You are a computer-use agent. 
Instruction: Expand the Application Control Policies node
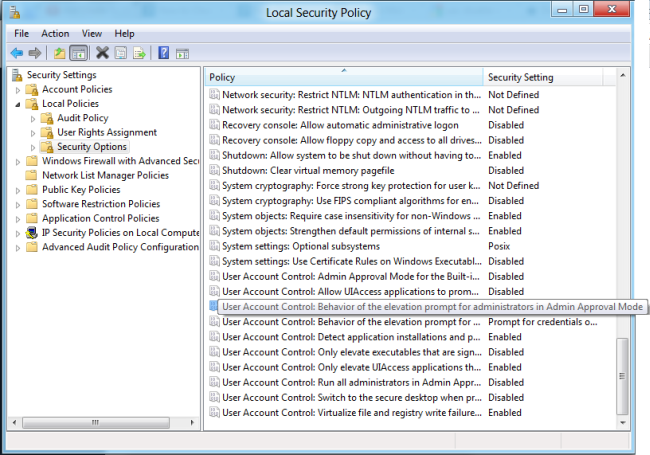(18, 219)
